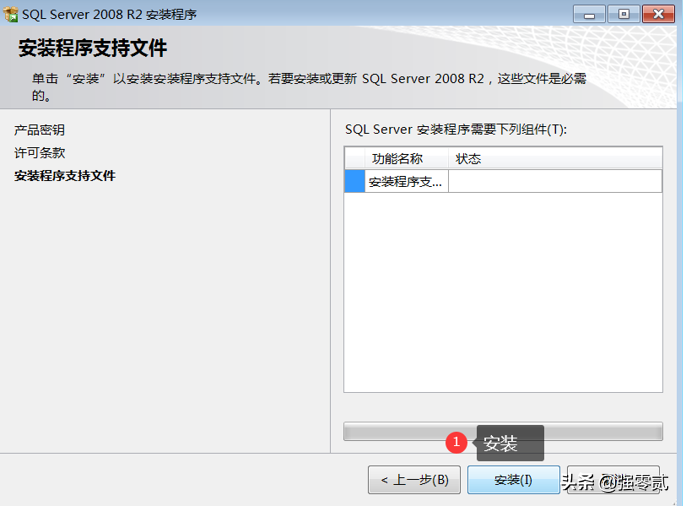Go back with the 上一步(B) button

pos(414,480)
